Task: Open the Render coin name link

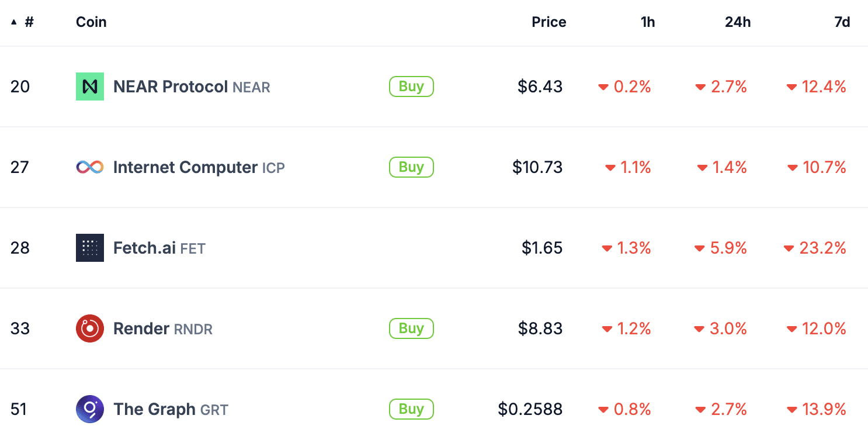Action: 141,328
